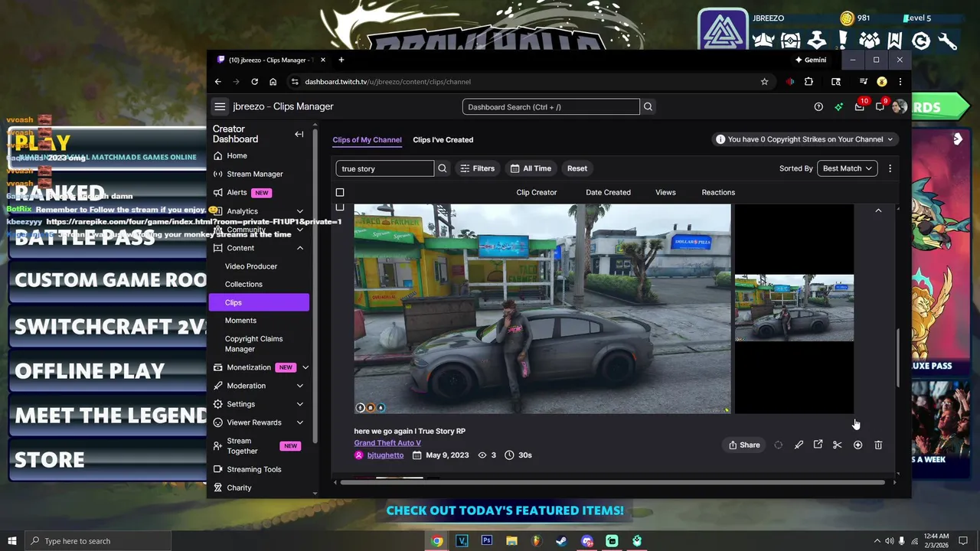Expand the Viewer Rewards sidebar section
Screen dimensions: 980x551
299,422
